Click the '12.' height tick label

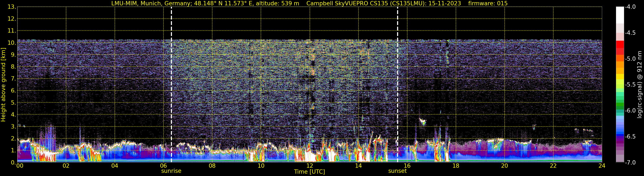[12, 19]
